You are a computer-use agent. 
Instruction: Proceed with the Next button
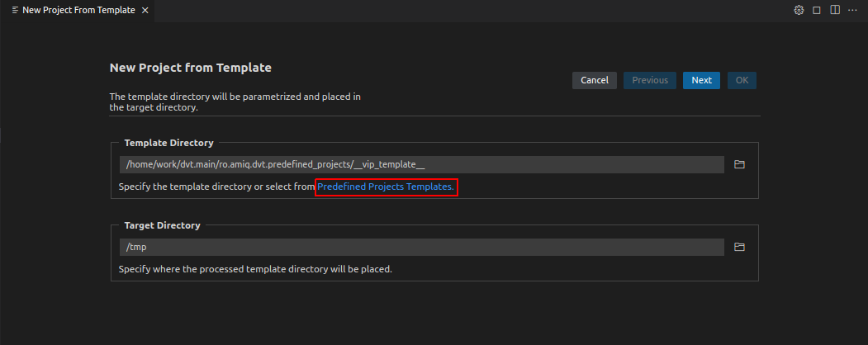[x=701, y=80]
